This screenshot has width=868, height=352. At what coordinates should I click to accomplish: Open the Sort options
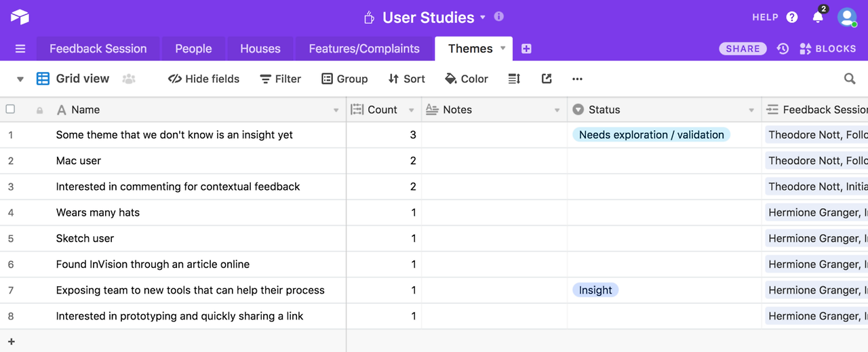[x=406, y=79]
